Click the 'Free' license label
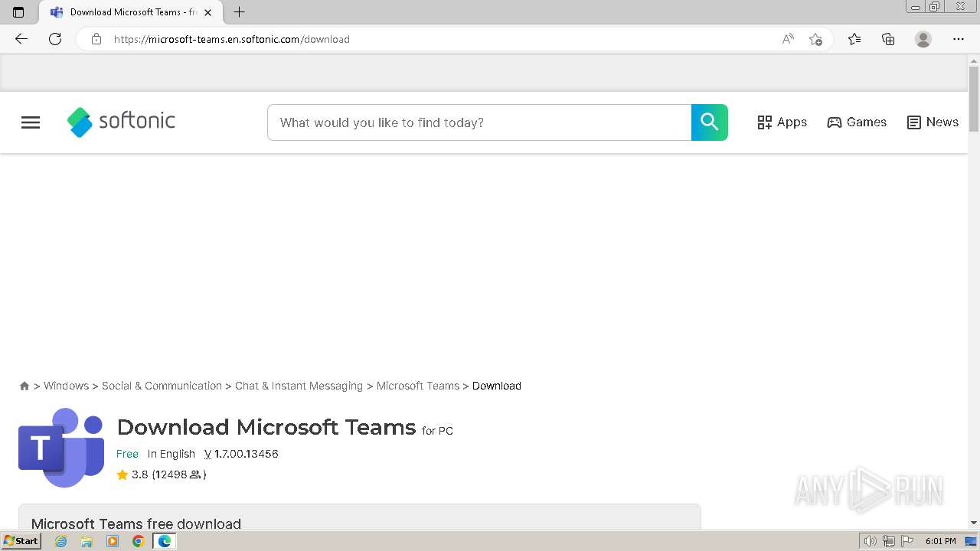 click(x=127, y=454)
